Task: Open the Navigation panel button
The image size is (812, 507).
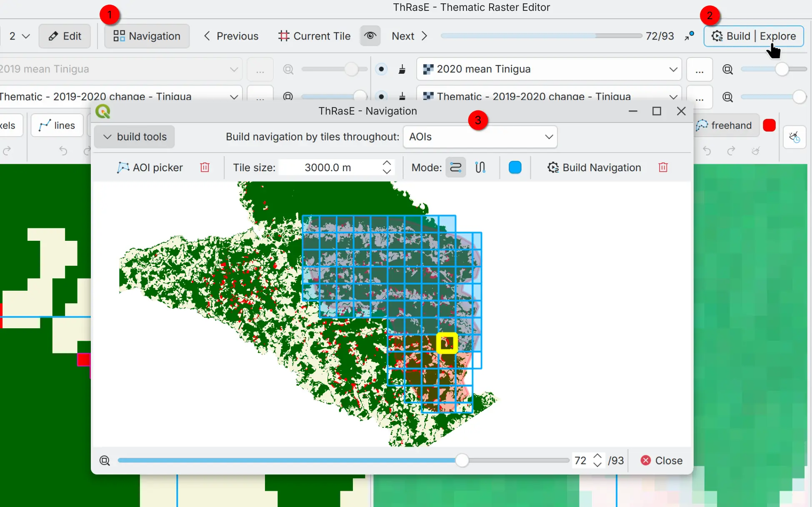Action: coord(147,36)
